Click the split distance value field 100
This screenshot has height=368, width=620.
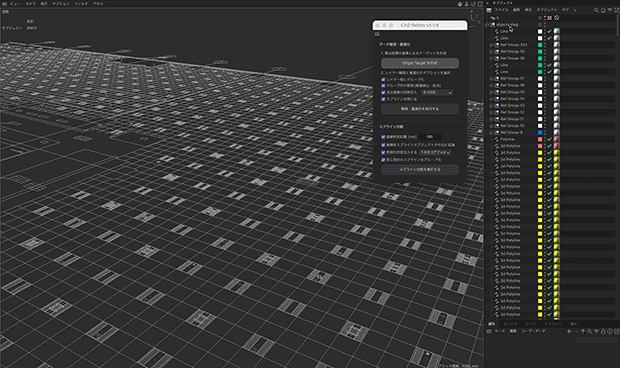[x=430, y=137]
